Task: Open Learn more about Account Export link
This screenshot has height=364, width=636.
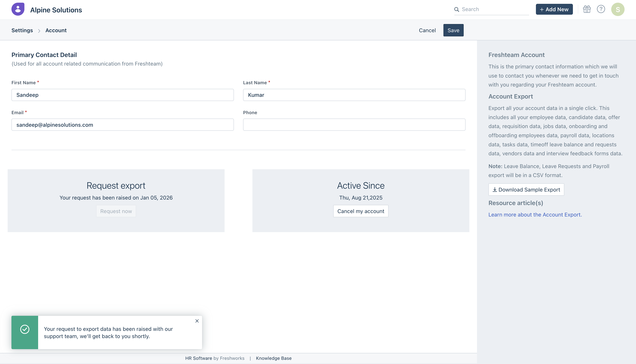Action: coord(535,215)
